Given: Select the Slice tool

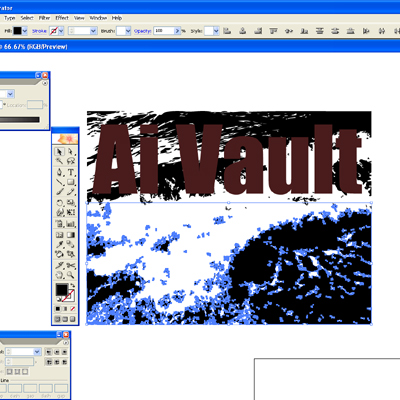Looking at the screenshot, I should [x=59, y=266].
